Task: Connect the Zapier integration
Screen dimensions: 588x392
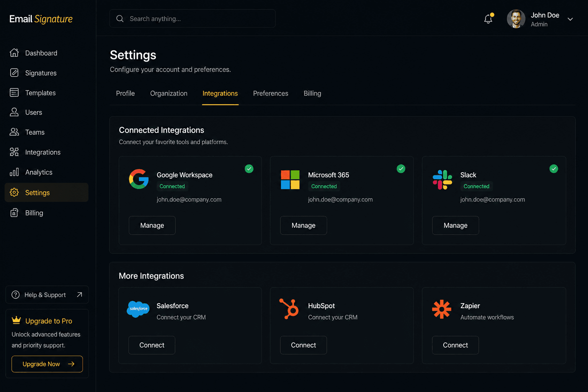Action: click(x=456, y=345)
